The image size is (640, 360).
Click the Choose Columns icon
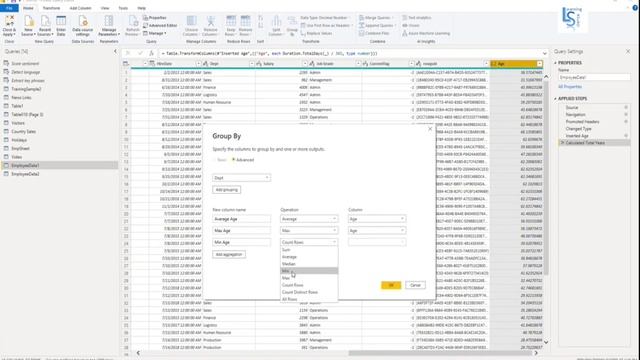pos(191,26)
